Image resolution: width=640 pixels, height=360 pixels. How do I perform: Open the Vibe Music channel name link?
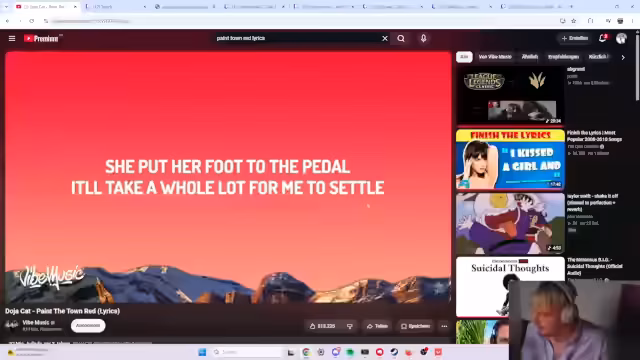click(36, 322)
